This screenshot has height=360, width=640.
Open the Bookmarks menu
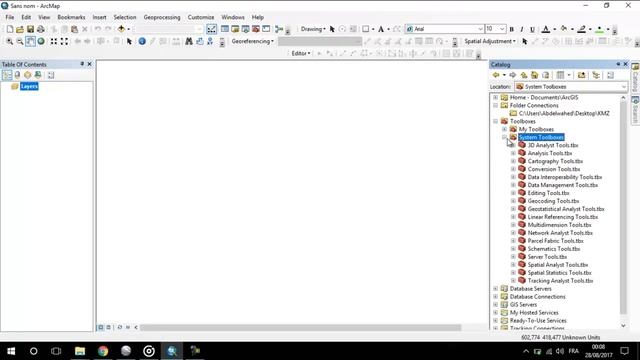pyautogui.click(x=71, y=17)
